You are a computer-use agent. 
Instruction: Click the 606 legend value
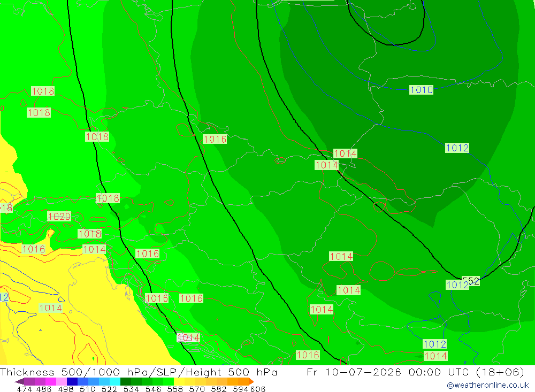pos(258,389)
